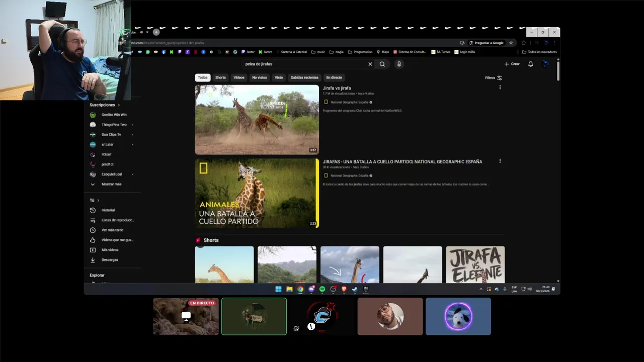Click Preguntar a Google in address bar

[486, 43]
